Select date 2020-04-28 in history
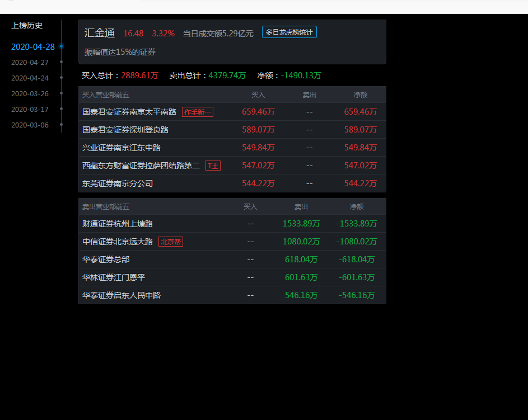 [32, 47]
